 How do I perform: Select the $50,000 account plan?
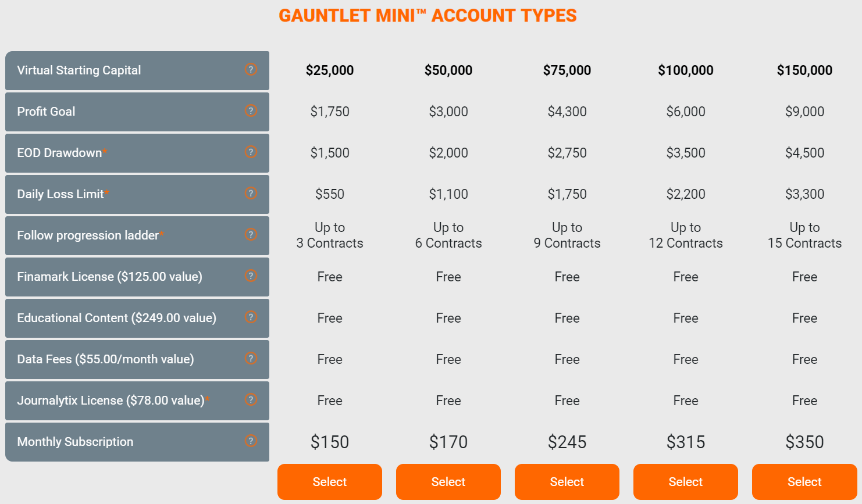tap(448, 482)
